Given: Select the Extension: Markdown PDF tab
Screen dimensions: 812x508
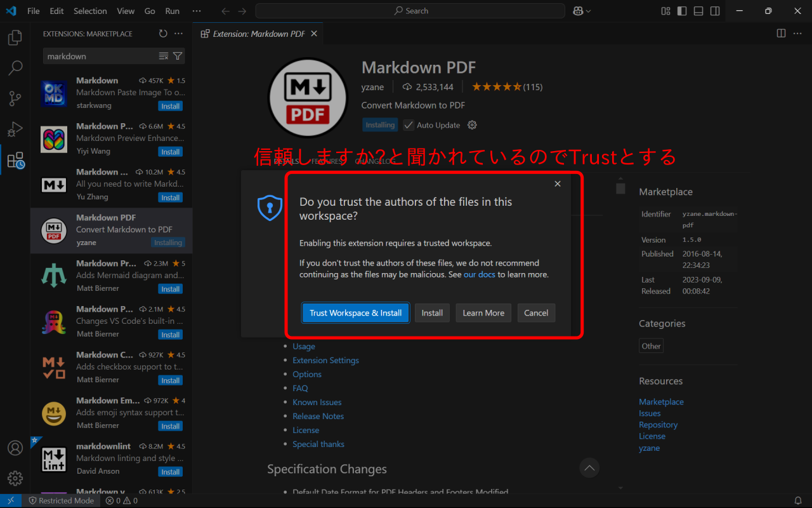Looking at the screenshot, I should (258, 34).
